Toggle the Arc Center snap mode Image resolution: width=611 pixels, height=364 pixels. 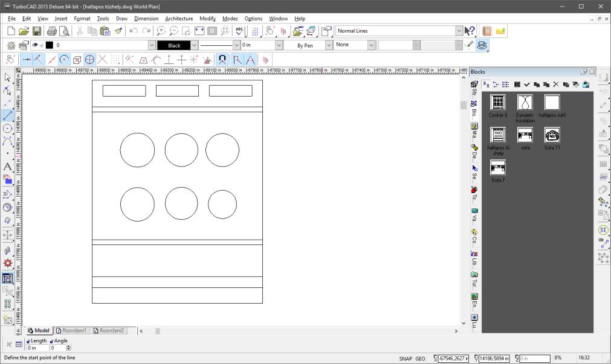point(64,60)
